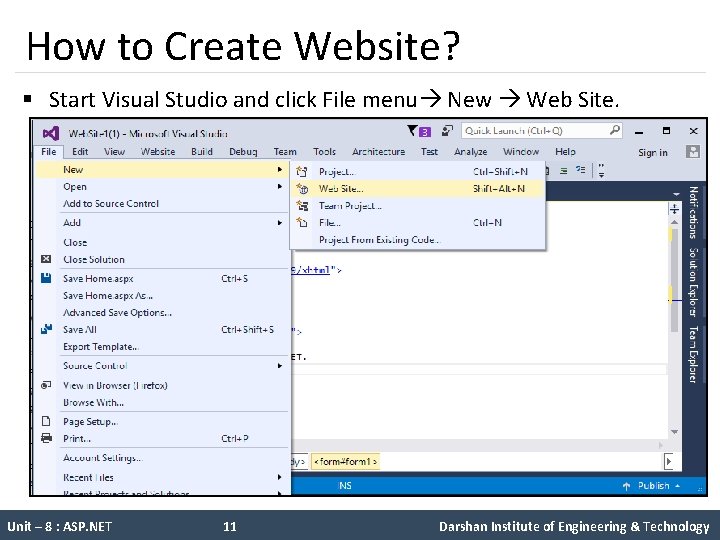Expand the New submenu arrow
The width and height of the screenshot is (720, 540).
point(280,169)
